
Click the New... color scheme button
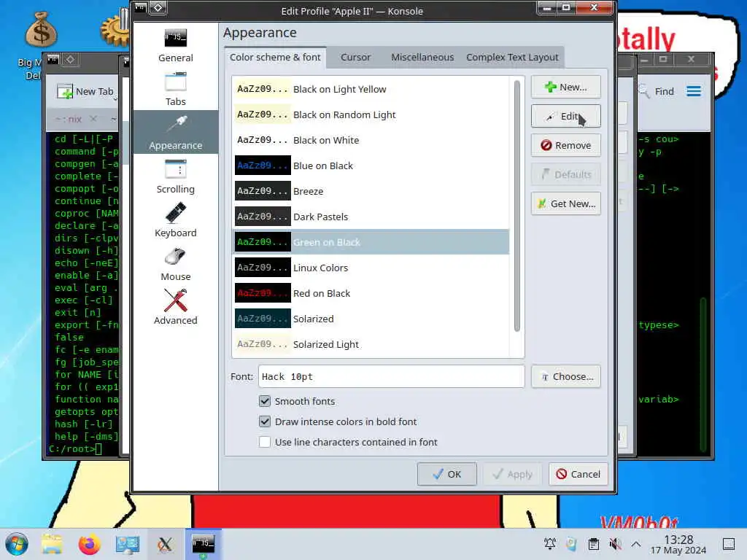(566, 87)
